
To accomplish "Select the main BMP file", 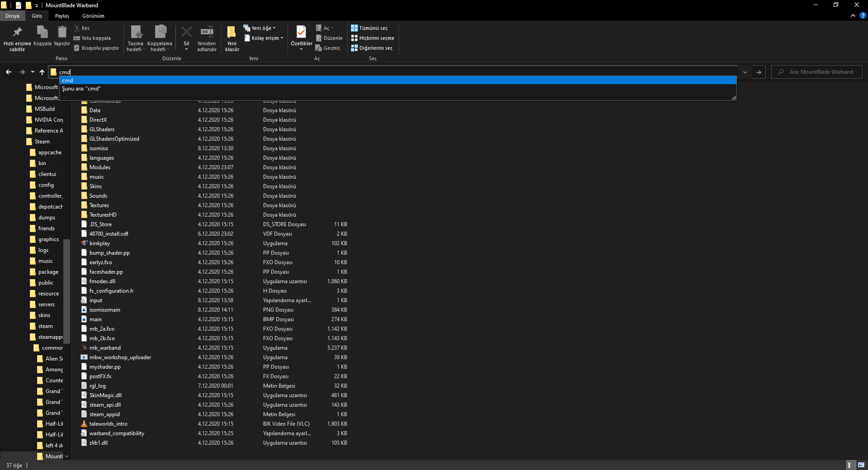I will tap(95, 319).
